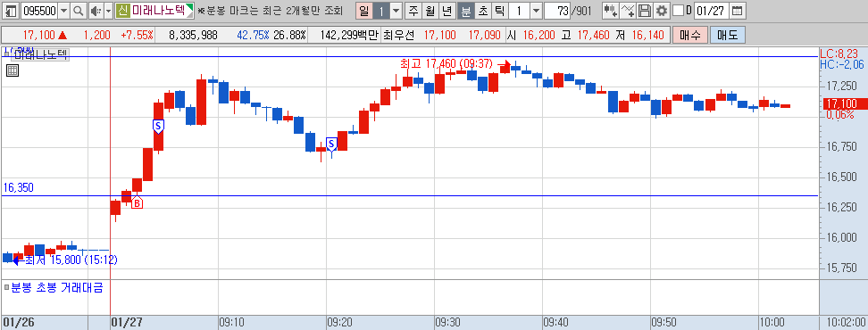Switch to 년 yearly chart

tap(447, 11)
